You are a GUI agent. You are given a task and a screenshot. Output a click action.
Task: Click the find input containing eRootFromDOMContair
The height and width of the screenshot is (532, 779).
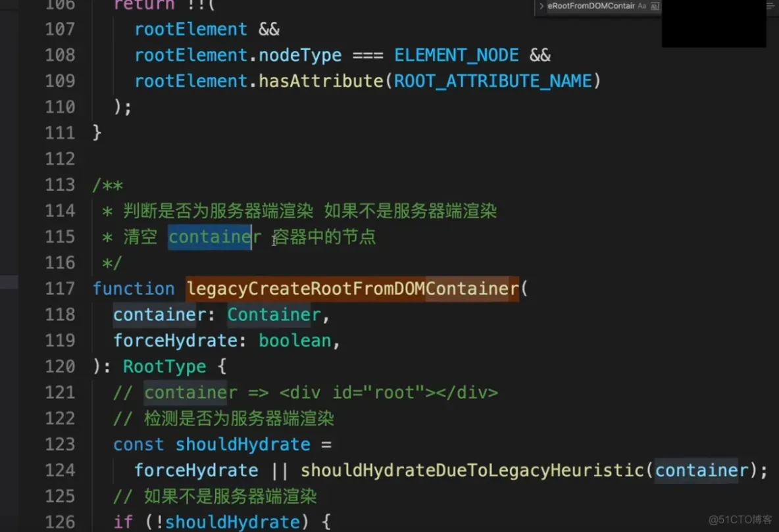(x=591, y=6)
